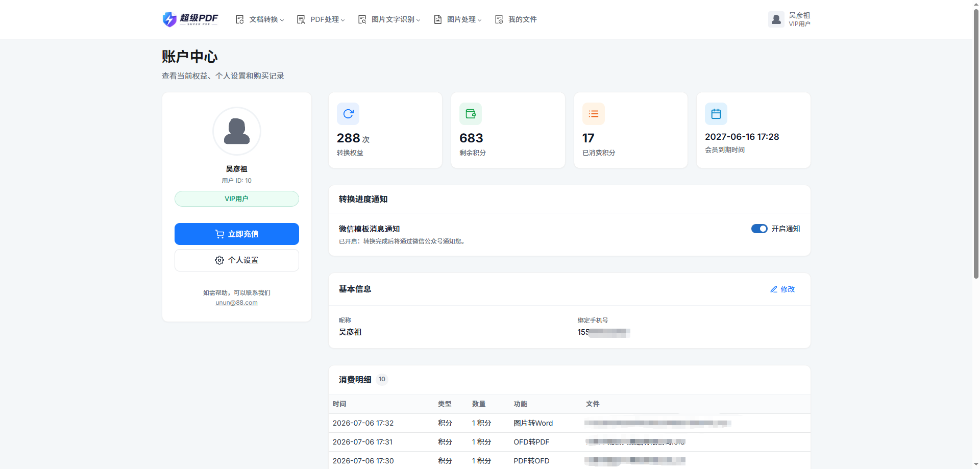Click the 超级PDF logo icon
The image size is (980, 469).
point(169,19)
